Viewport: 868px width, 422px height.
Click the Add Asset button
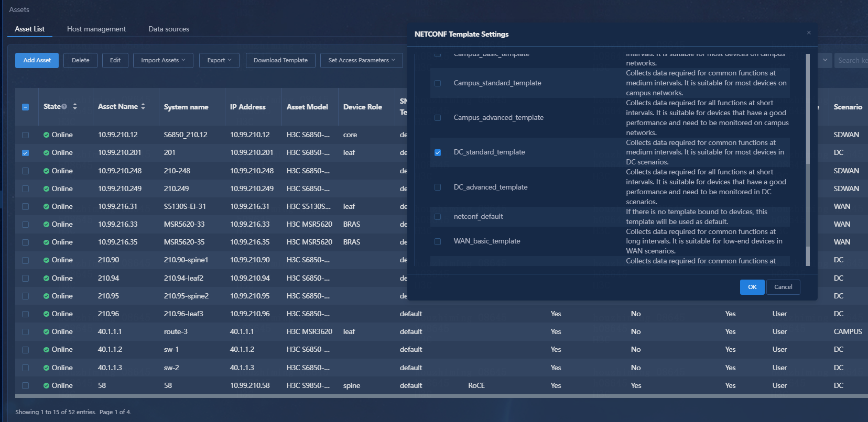pyautogui.click(x=37, y=60)
